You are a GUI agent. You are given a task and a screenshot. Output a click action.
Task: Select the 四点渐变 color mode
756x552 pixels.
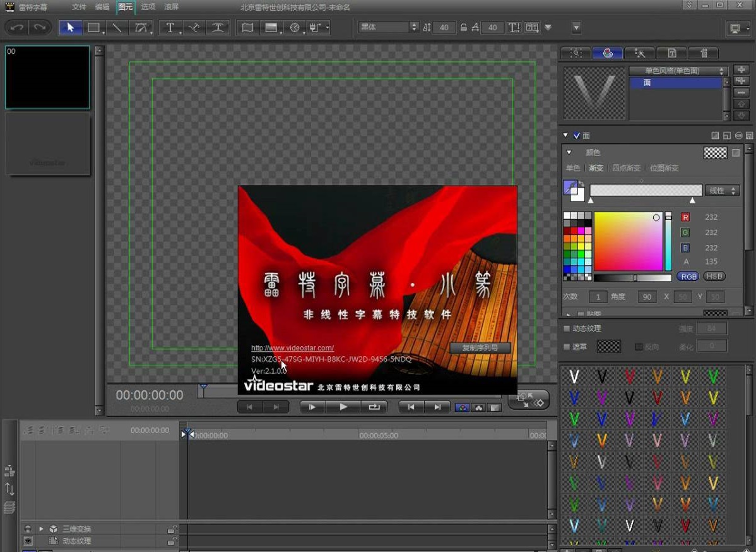(x=626, y=168)
